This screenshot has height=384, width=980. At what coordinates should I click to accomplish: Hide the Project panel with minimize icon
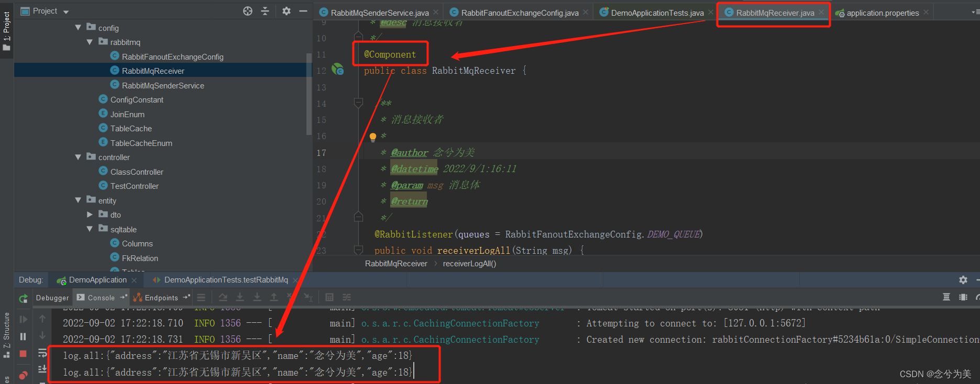coord(303,11)
